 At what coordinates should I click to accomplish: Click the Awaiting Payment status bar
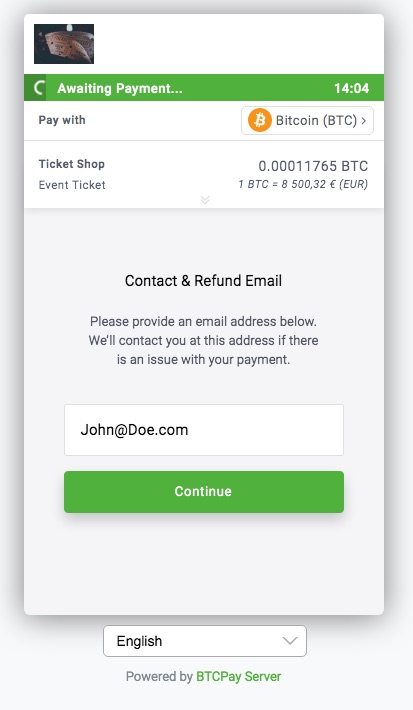click(204, 87)
